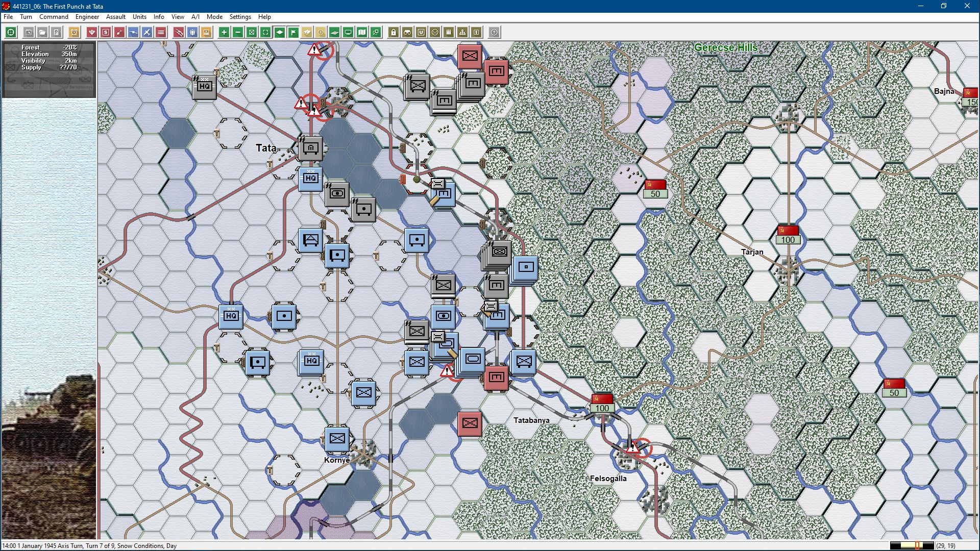Open the Assault menu
The image size is (980, 551).
point(116,17)
